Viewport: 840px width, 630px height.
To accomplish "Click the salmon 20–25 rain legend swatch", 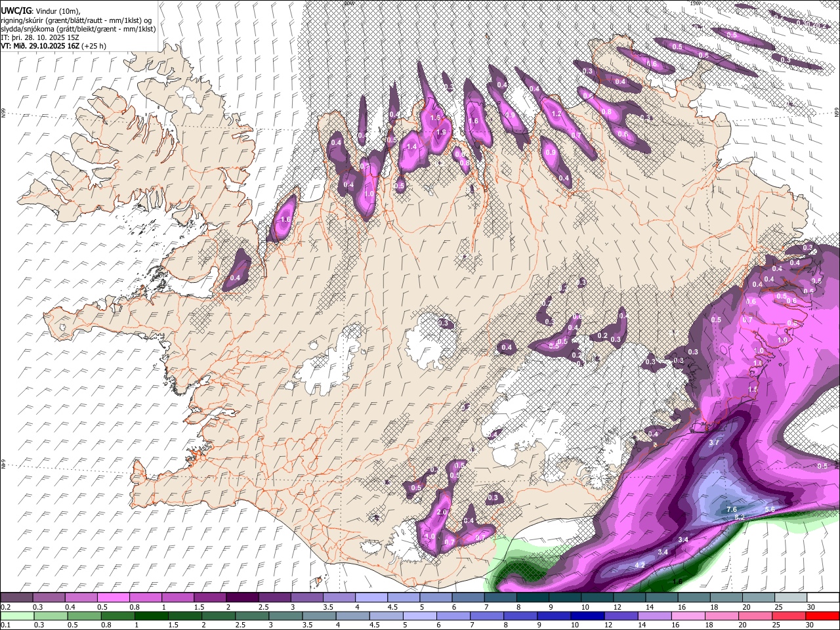I will (788, 616).
